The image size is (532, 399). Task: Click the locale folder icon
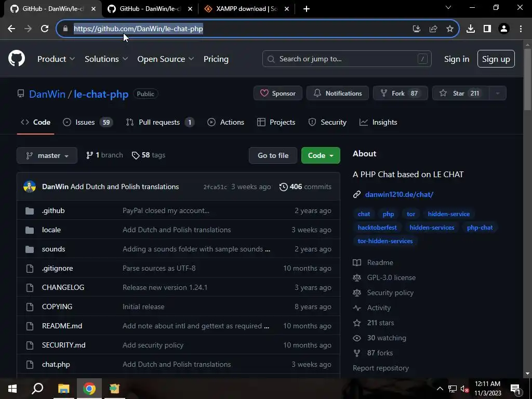(x=30, y=230)
